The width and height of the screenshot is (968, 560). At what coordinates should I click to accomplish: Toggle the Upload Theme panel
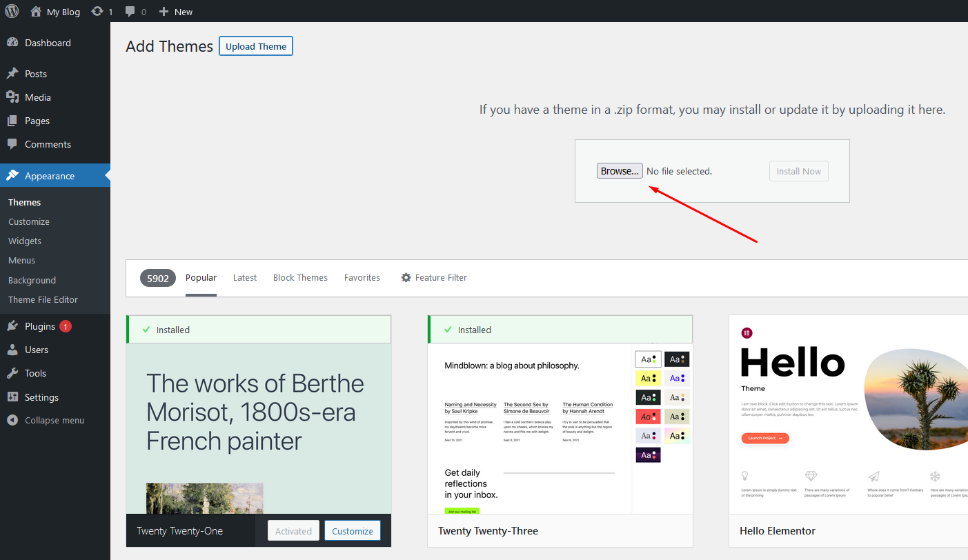tap(256, 46)
